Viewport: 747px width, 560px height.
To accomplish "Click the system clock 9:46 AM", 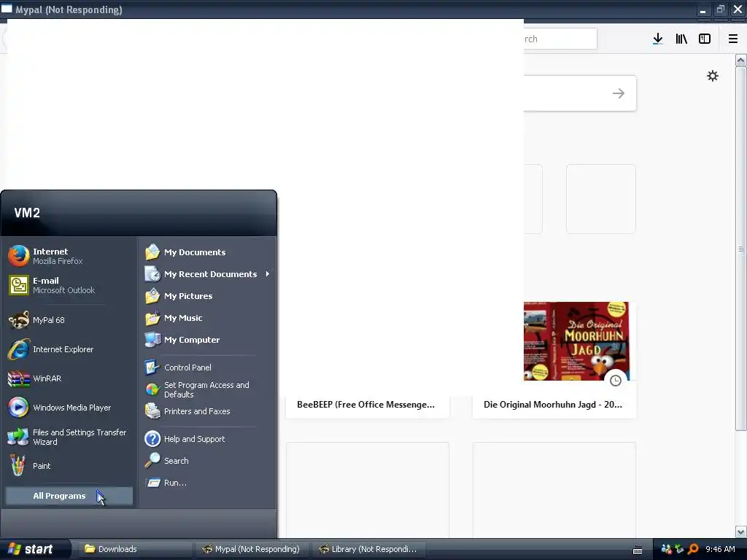I will click(720, 550).
